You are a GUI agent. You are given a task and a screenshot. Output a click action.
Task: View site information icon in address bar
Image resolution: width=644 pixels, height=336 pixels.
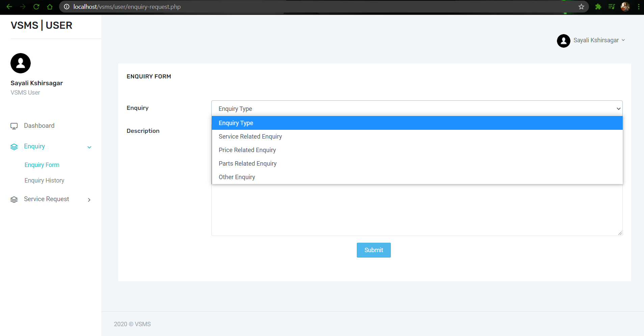coord(67,7)
